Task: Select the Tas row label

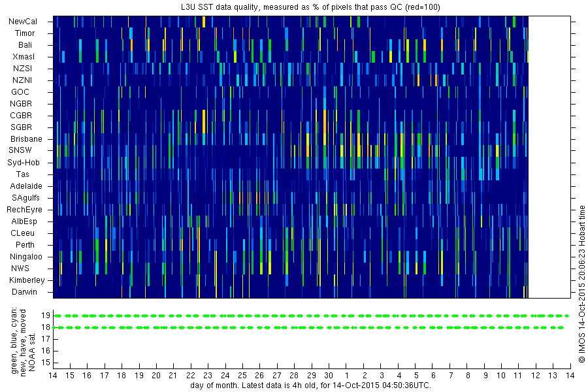Action: (x=22, y=174)
